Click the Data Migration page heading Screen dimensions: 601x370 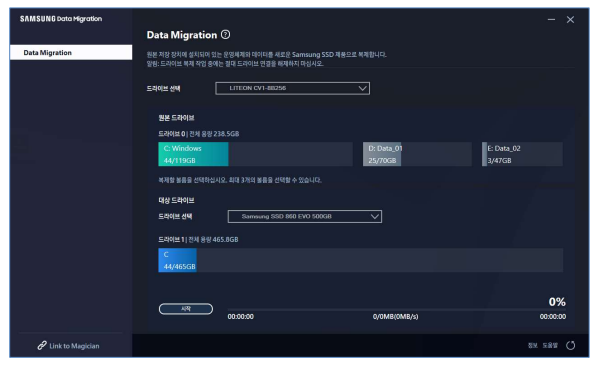click(182, 35)
